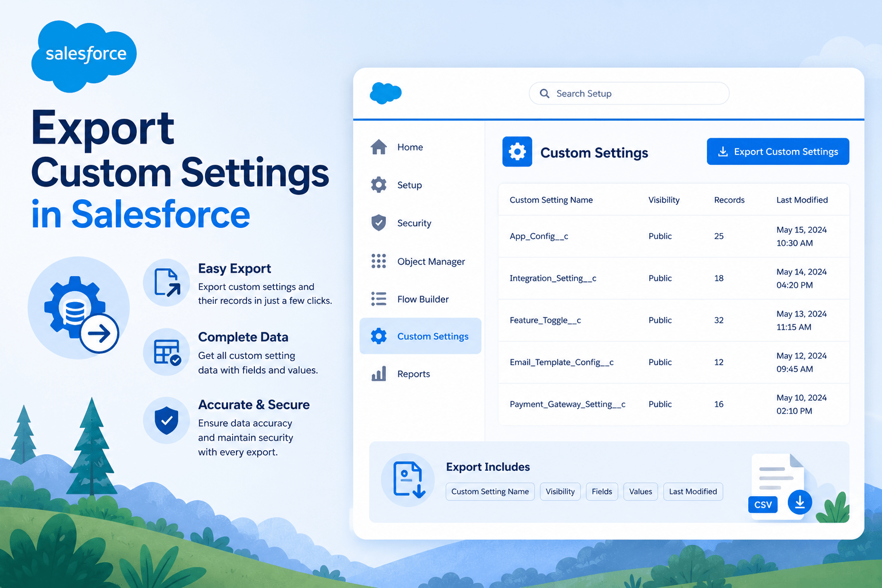Open Flow Builder from sidebar

coord(420,299)
